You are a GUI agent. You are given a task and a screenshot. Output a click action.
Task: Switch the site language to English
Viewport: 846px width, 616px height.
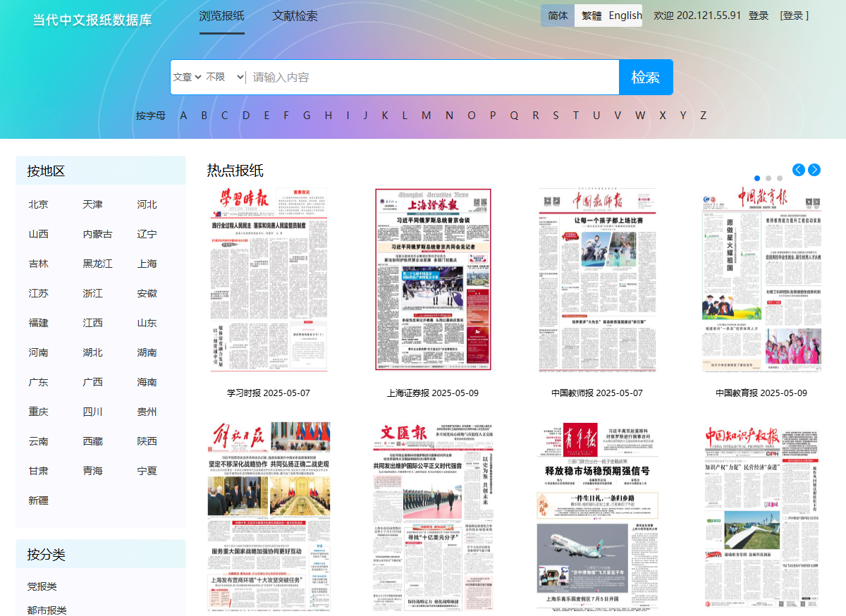625,16
